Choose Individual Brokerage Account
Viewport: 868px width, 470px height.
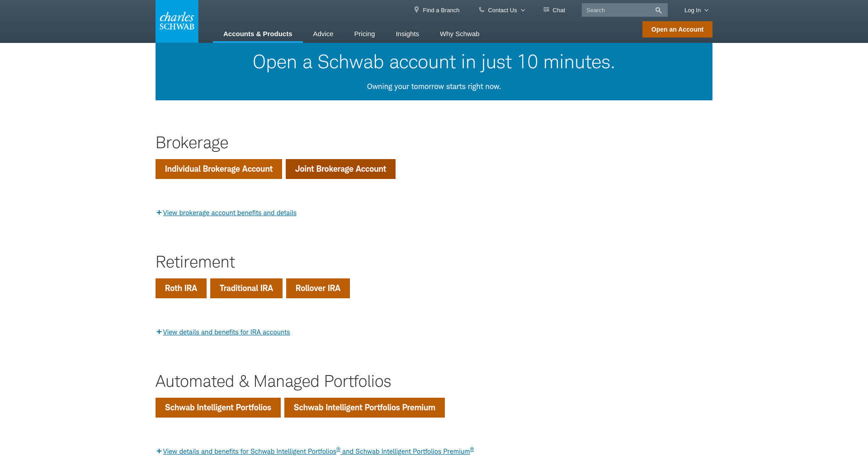pos(219,169)
